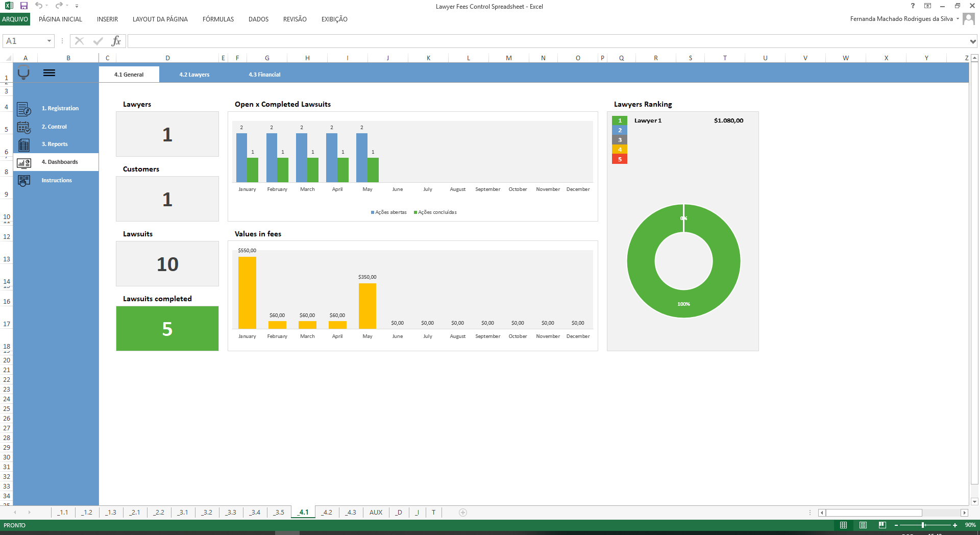Open the Instructions sidebar icon
Image resolution: width=980 pixels, height=535 pixels.
[23, 180]
